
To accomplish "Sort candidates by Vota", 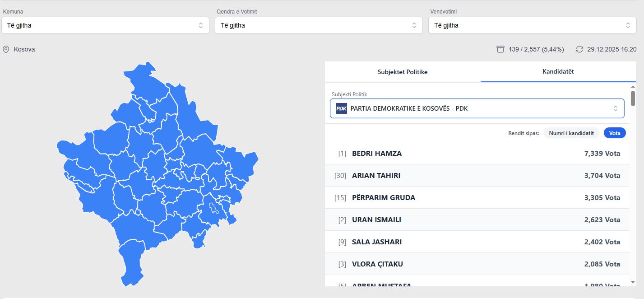I will [614, 133].
